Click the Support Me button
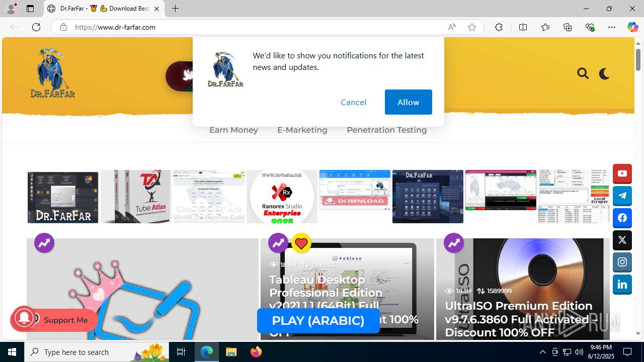The width and height of the screenshot is (644, 362). (x=65, y=320)
